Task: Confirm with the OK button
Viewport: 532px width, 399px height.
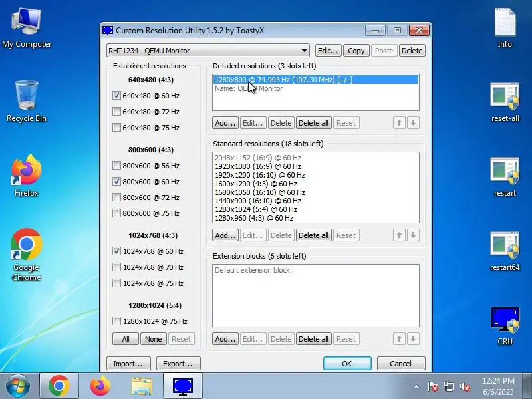Action: 347,364
